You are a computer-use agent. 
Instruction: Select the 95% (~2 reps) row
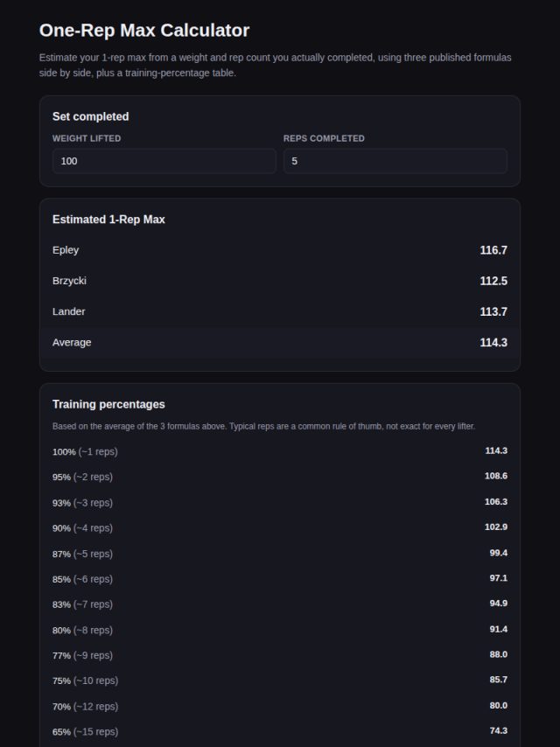(280, 477)
